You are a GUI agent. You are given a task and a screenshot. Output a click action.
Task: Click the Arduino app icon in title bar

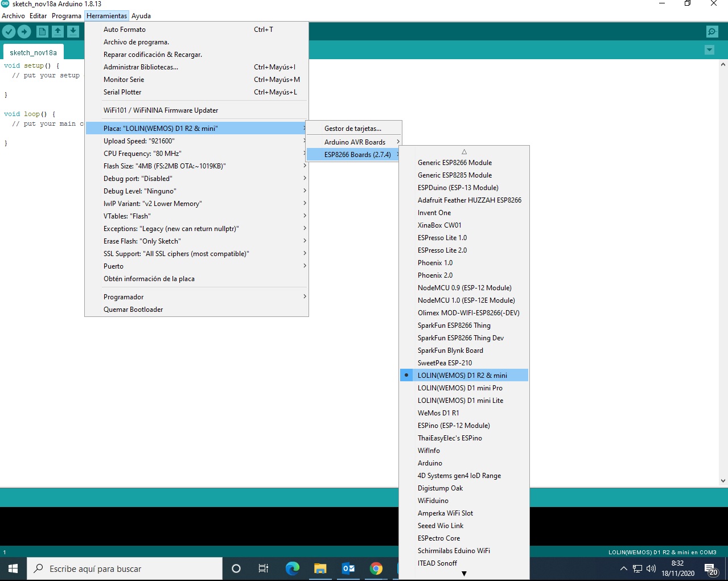tap(5, 4)
